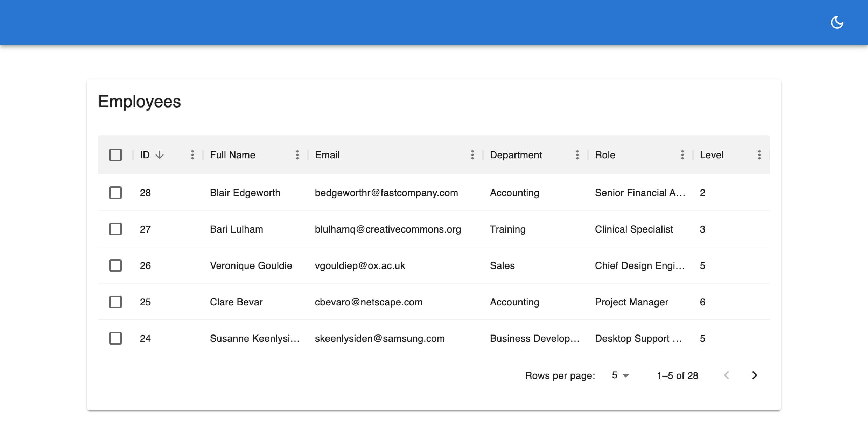Screen dimensions: 868x435
Task: Click Accounting in Clare Bevar's row
Action: tap(514, 302)
